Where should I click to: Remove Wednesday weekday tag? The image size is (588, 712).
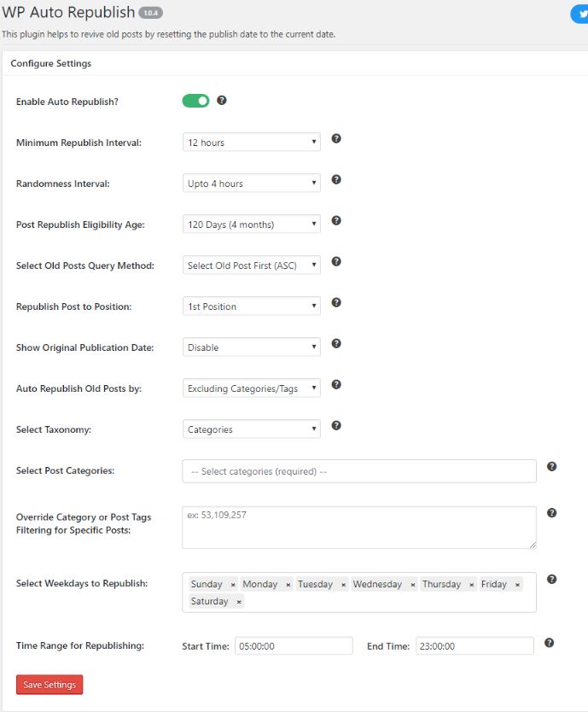pyautogui.click(x=413, y=585)
